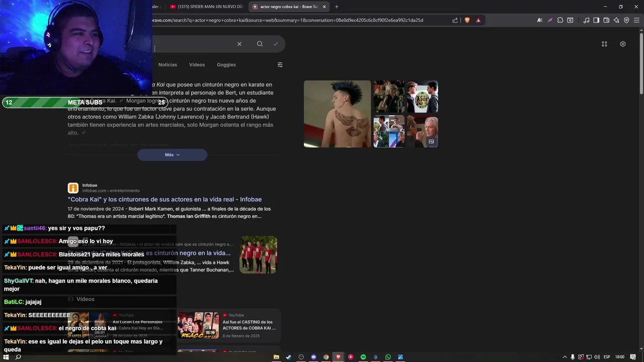Open the red-shirt cast result thumbnail
The width and height of the screenshot is (644, 362).
(x=258, y=255)
